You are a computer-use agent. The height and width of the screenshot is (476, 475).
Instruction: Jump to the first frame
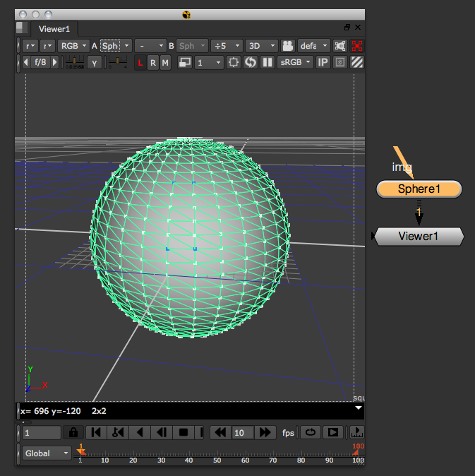(x=97, y=432)
